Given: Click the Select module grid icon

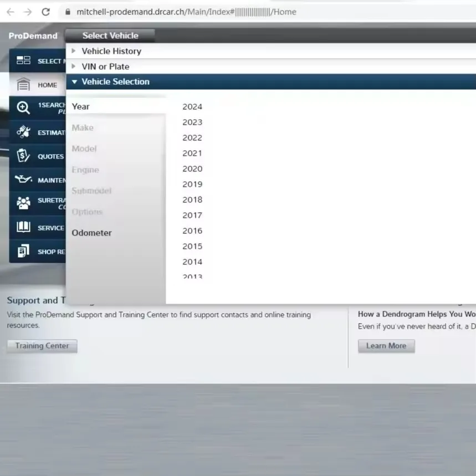Looking at the screenshot, I should tap(23, 60).
